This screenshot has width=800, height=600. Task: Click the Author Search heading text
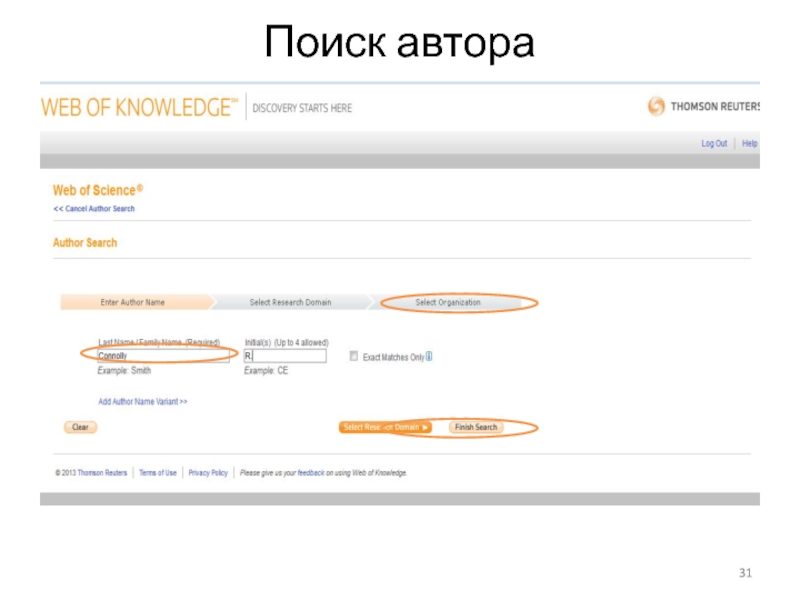(85, 242)
